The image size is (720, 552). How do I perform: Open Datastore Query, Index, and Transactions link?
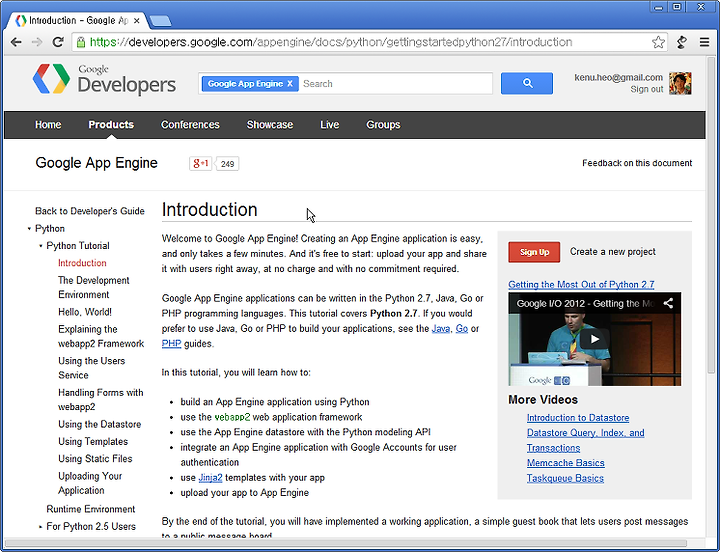point(585,440)
